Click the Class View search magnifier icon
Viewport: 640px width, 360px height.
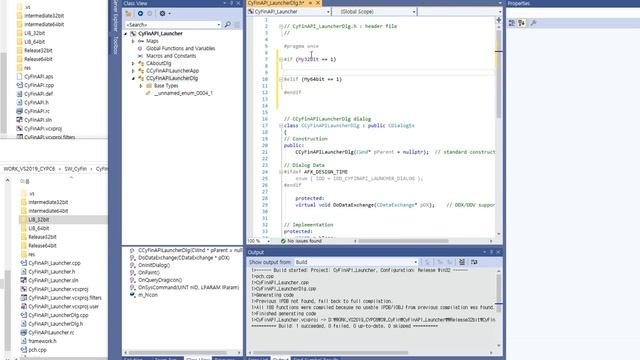click(x=228, y=25)
